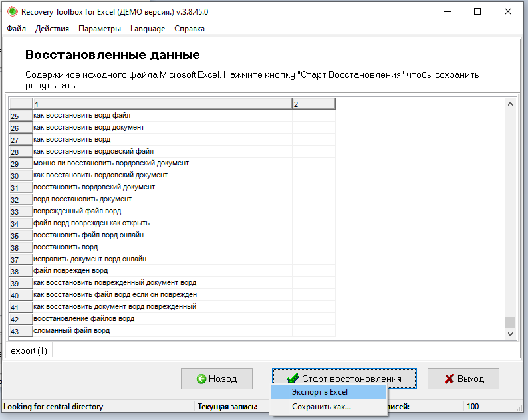This screenshot has width=528, height=420.
Task: Select cell 'как восстановить поврежденный документ ворд'
Action: pyautogui.click(x=162, y=282)
